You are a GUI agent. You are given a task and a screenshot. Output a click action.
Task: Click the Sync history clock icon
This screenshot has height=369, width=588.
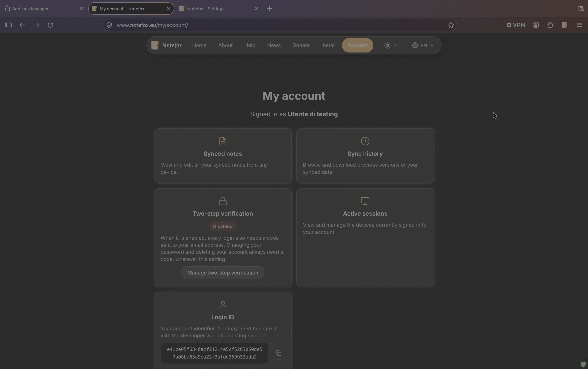pos(365,141)
